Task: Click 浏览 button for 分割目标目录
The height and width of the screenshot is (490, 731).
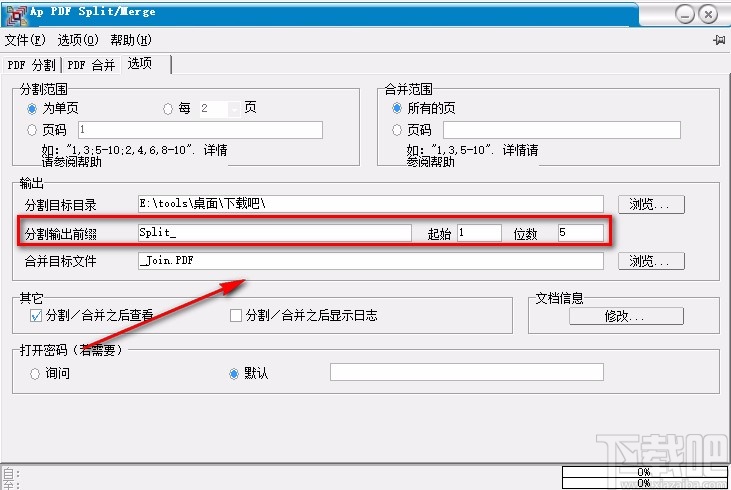Action: pos(651,204)
